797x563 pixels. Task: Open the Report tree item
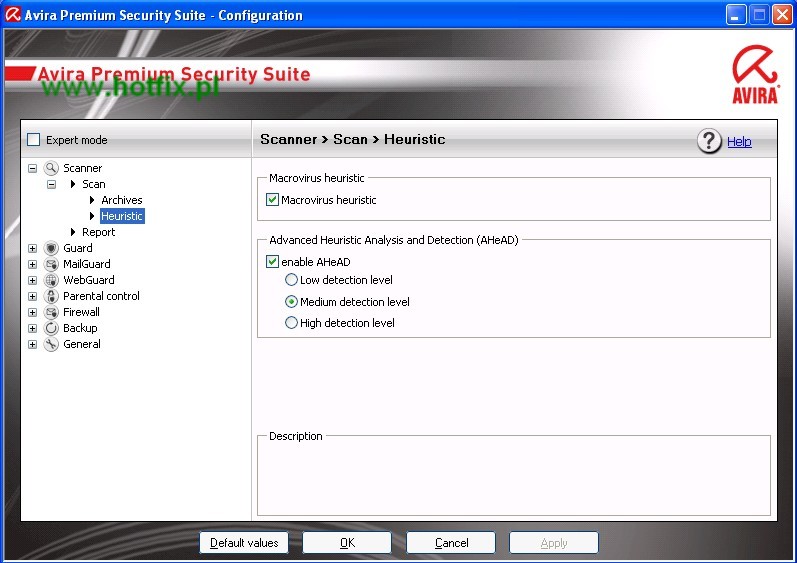tap(98, 232)
